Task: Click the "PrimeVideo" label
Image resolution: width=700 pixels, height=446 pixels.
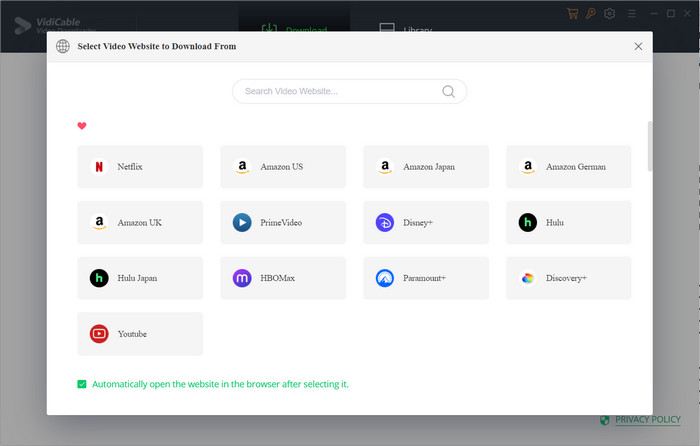Action: (x=281, y=222)
